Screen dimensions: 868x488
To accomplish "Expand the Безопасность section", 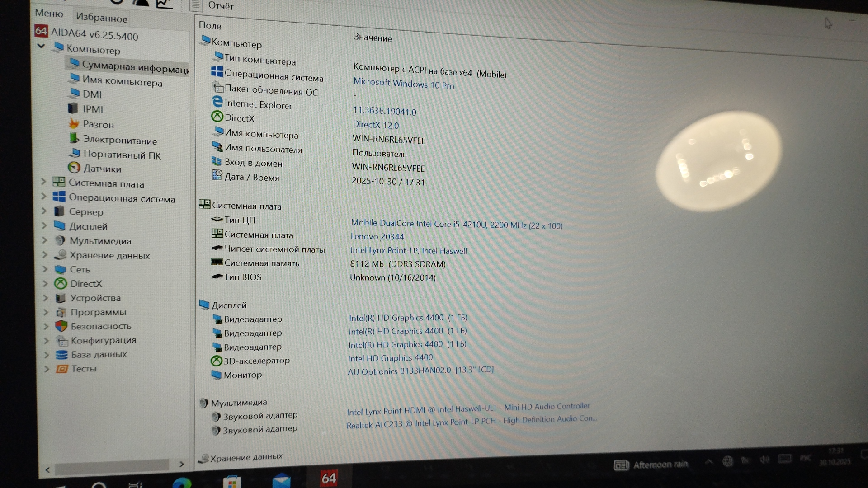I will [46, 326].
